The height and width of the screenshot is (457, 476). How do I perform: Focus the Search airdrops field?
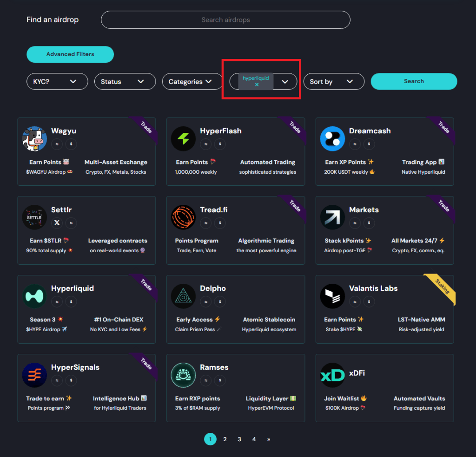(225, 20)
